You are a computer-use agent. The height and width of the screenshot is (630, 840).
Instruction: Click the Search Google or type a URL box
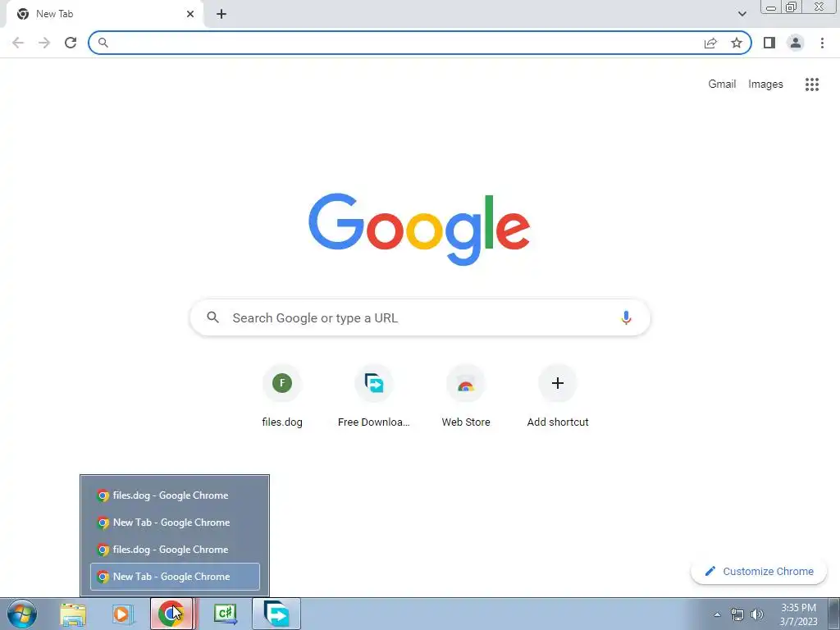point(421,317)
